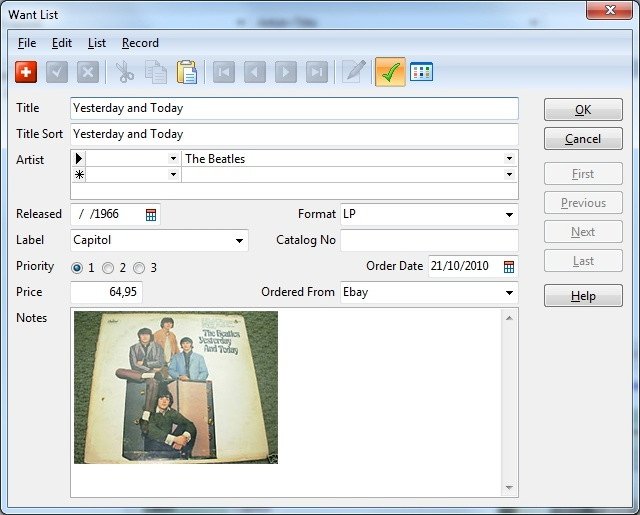Screen dimensions: 640x515
Task: Click the Copy icon in toolbar
Action: (x=156, y=72)
